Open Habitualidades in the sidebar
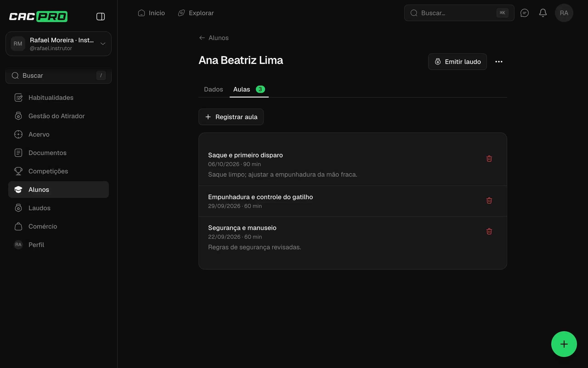Viewport: 588px width, 368px height. [x=59, y=98]
